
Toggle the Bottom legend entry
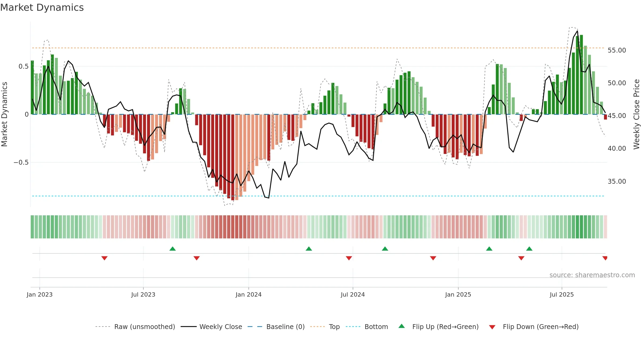pos(367,327)
